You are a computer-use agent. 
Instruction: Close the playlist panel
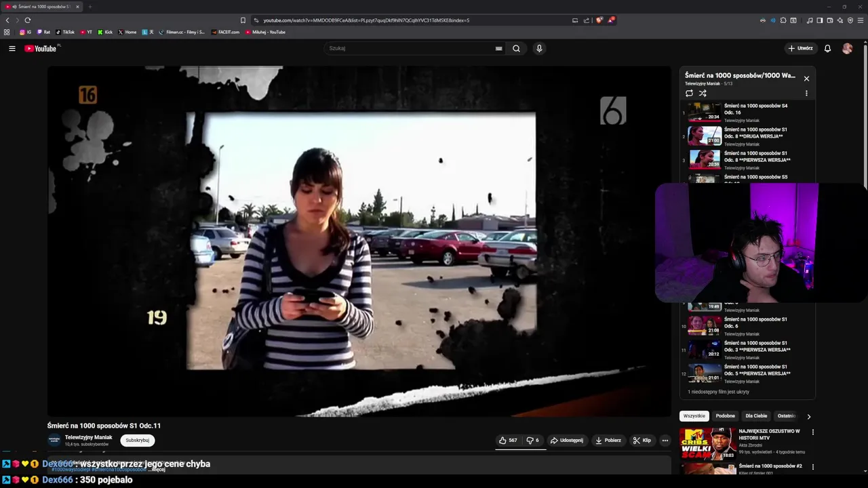(x=806, y=79)
